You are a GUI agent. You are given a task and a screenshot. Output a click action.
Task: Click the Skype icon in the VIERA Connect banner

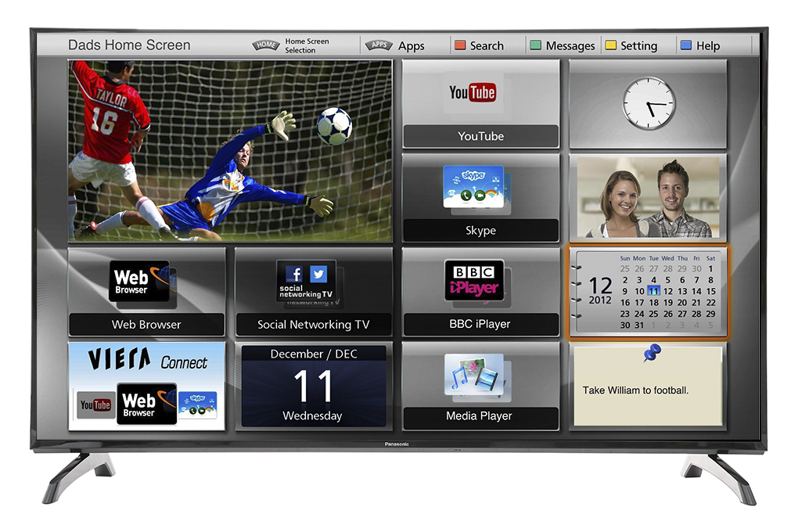click(197, 404)
